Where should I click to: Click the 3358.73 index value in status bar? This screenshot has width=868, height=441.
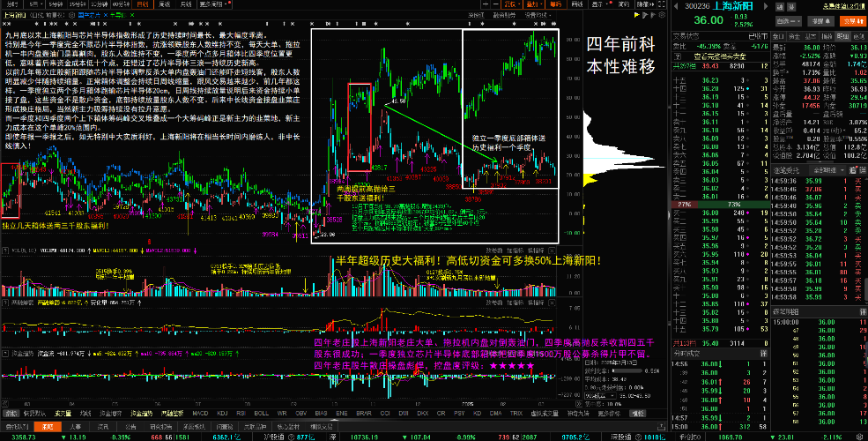(24, 437)
